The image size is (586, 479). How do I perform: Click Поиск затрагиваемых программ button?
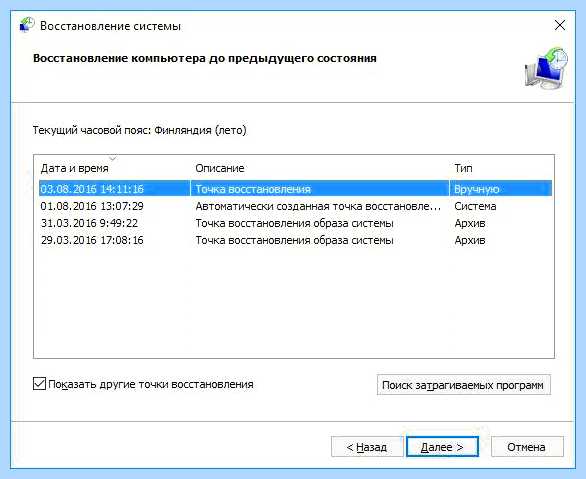point(463,385)
